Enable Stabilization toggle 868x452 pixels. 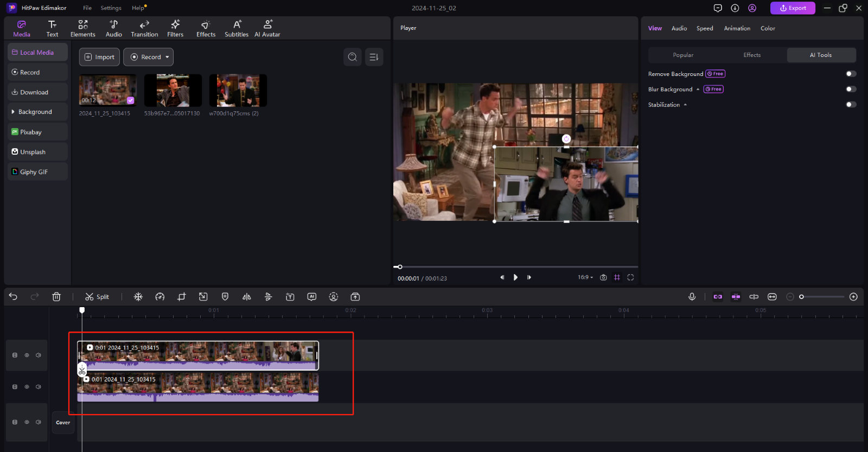[851, 105]
